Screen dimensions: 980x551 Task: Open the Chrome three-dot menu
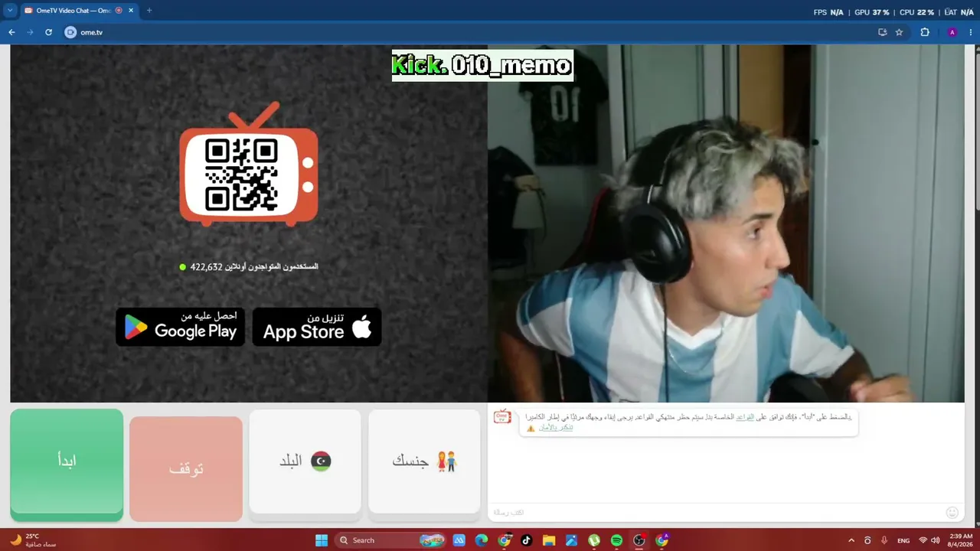click(970, 32)
